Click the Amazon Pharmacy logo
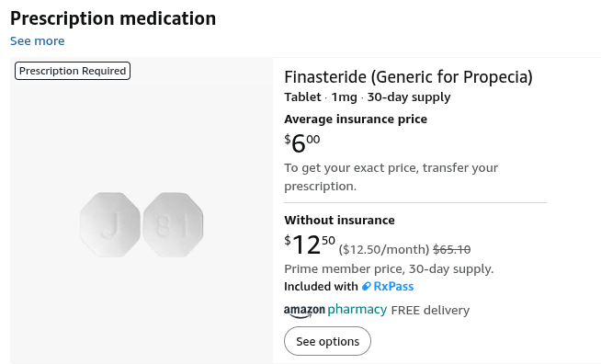 coord(335,311)
